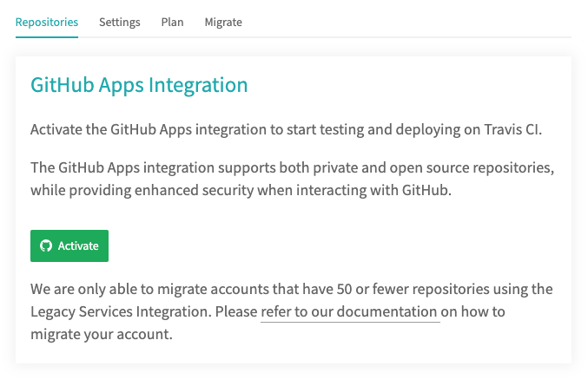Click the 'Travis CI' text in first paragraph

(x=512, y=129)
